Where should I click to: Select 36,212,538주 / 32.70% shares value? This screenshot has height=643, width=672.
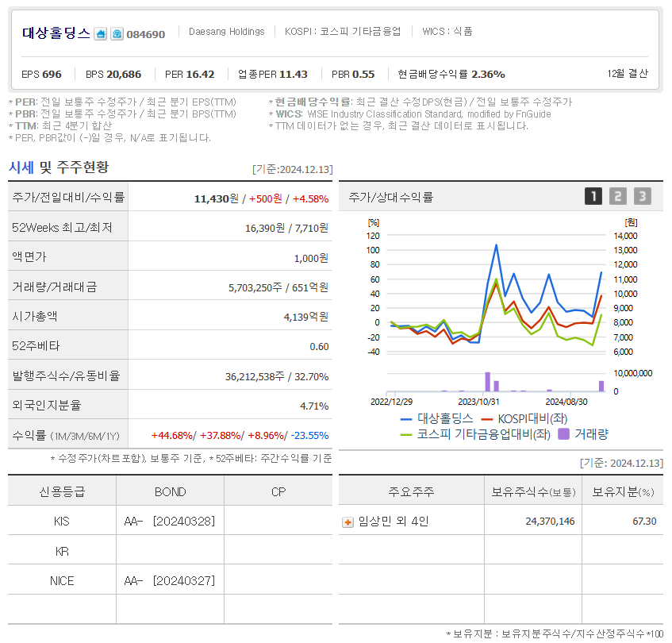(x=277, y=377)
